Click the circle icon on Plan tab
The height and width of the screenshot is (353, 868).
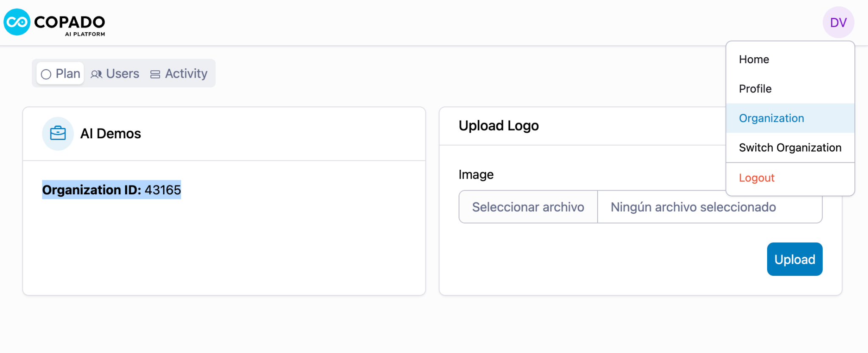[x=46, y=74]
